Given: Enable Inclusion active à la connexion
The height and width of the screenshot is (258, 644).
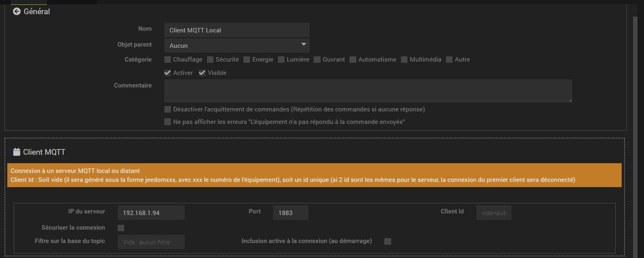Looking at the screenshot, I should tap(388, 241).
